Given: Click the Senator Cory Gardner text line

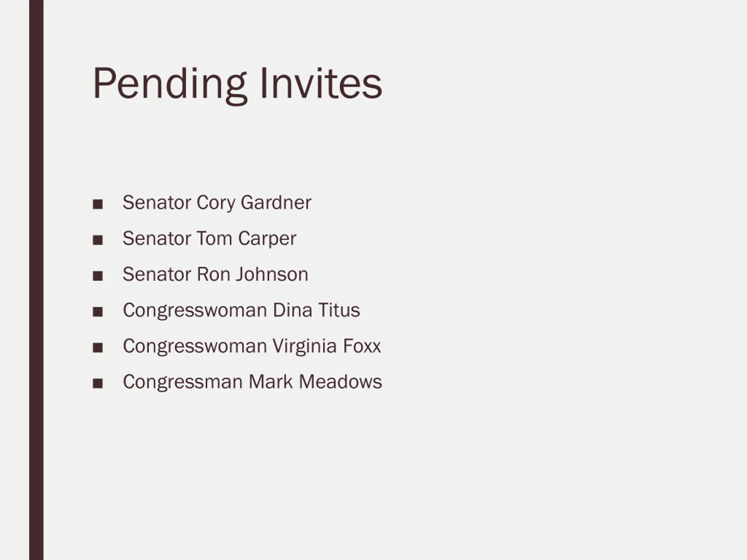Looking at the screenshot, I should click(x=217, y=203).
